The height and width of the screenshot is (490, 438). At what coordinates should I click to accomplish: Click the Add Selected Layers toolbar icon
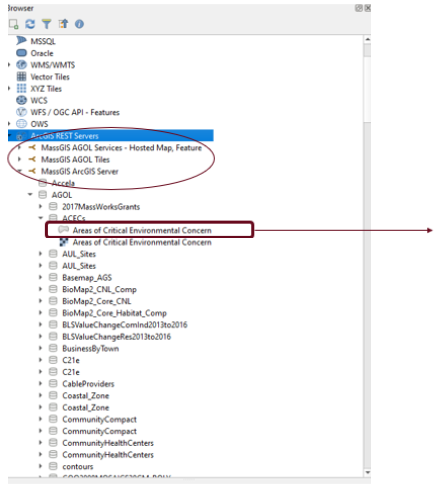[x=14, y=24]
